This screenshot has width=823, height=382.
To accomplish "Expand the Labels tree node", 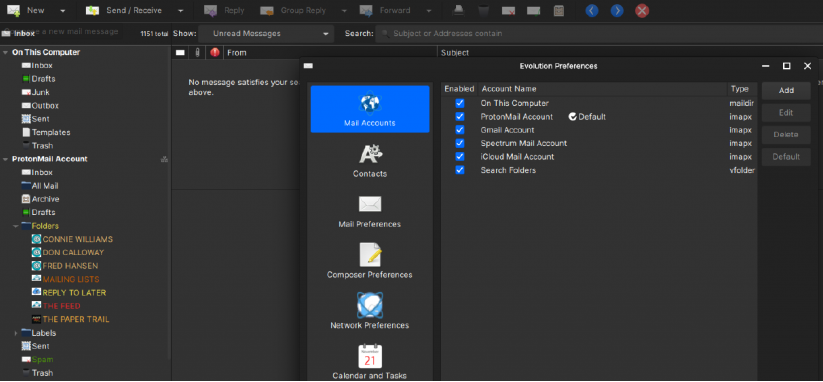I will point(15,333).
